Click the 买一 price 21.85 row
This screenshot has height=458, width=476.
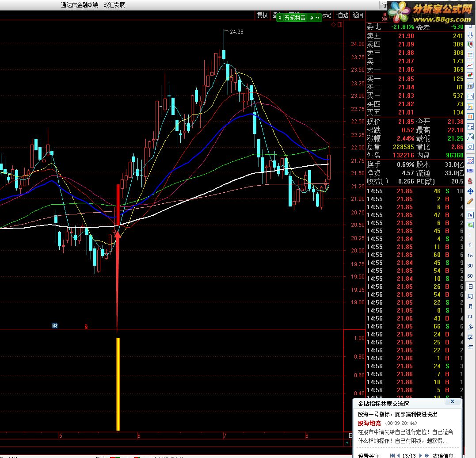point(415,79)
